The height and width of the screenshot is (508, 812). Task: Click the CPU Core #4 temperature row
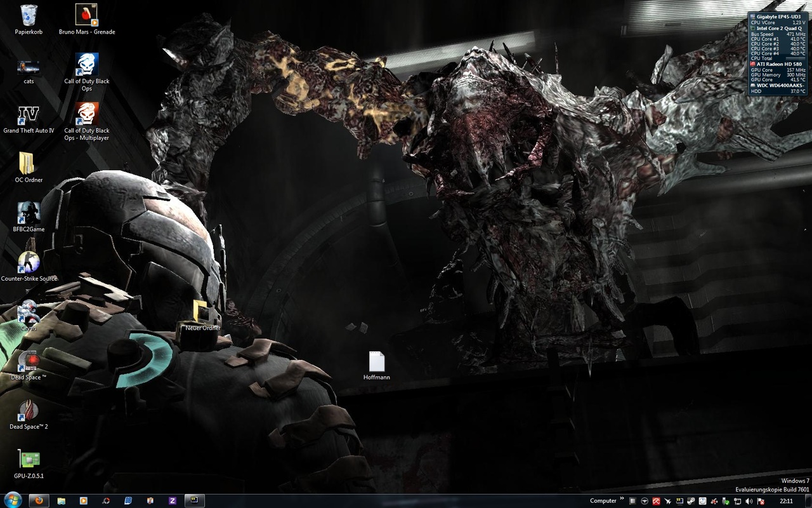(779, 54)
